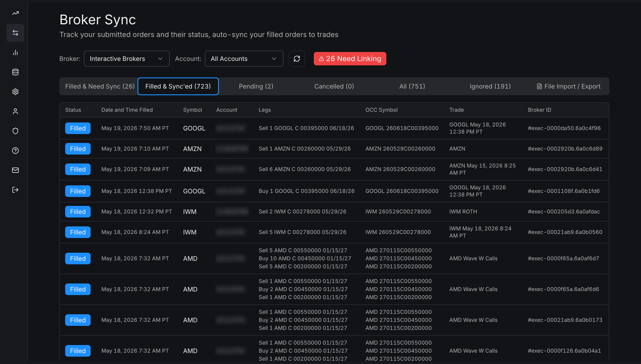This screenshot has width=641, height=364.
Task: Click broker ID #exec-0000f126.6a0b04a1
Action: click(x=564, y=351)
